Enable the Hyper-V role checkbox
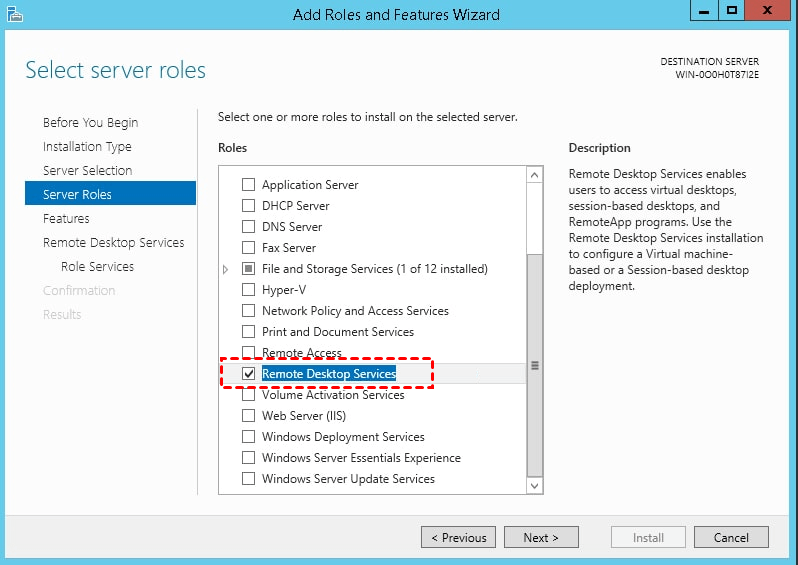The height and width of the screenshot is (565, 798). tap(249, 290)
